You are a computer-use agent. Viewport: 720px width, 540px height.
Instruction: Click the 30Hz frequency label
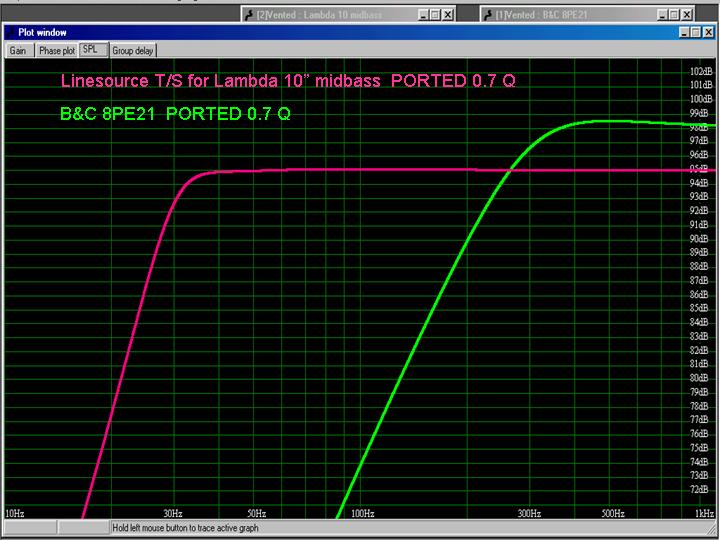click(x=173, y=513)
